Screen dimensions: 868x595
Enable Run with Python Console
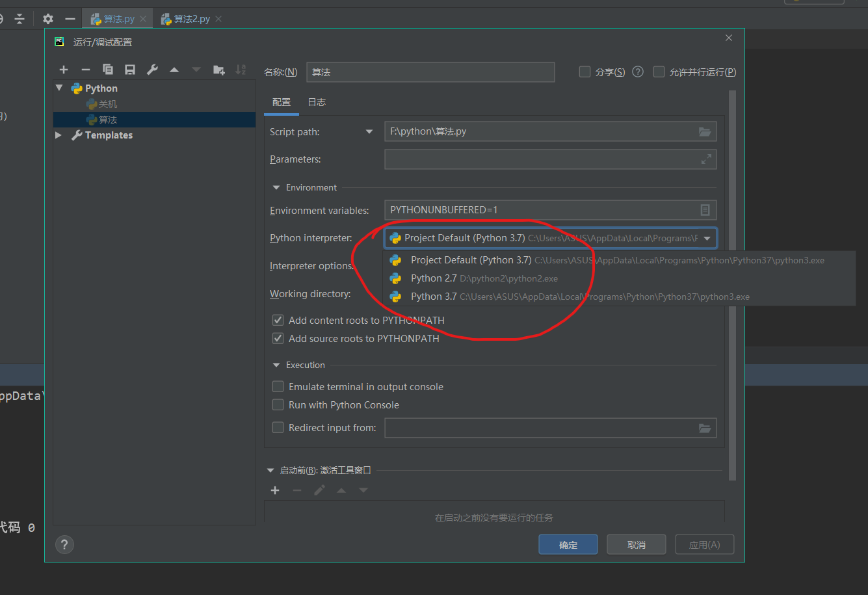278,405
